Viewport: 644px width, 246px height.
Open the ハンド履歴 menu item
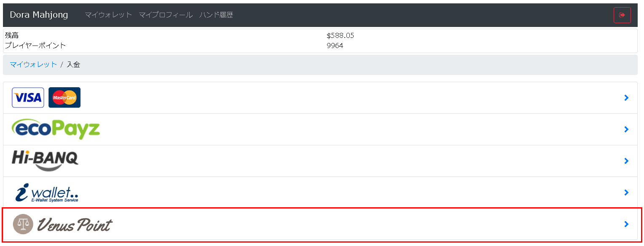(216, 15)
